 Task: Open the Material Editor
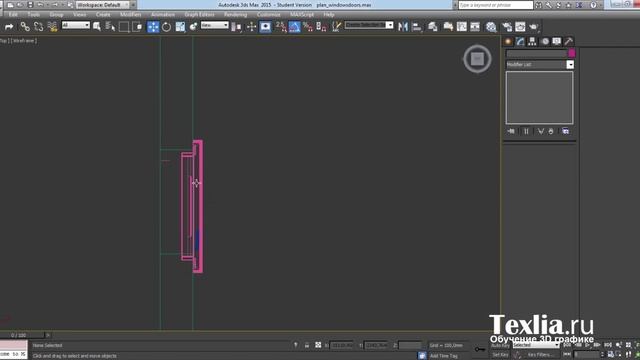[491, 27]
